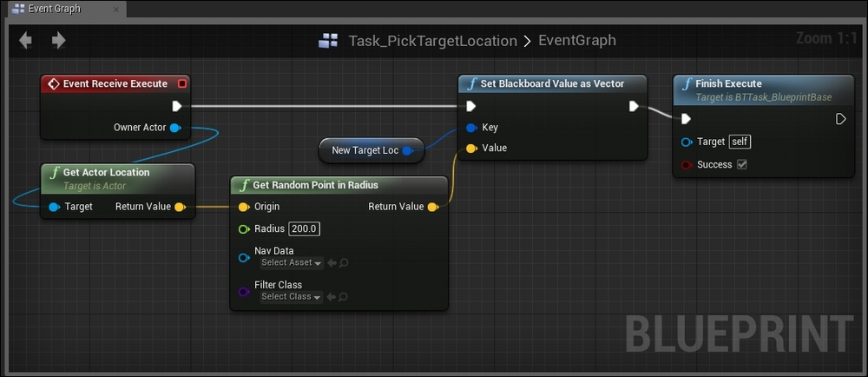Screen dimensions: 868x377
Task: Click the Key input pin
Action: [471, 128]
